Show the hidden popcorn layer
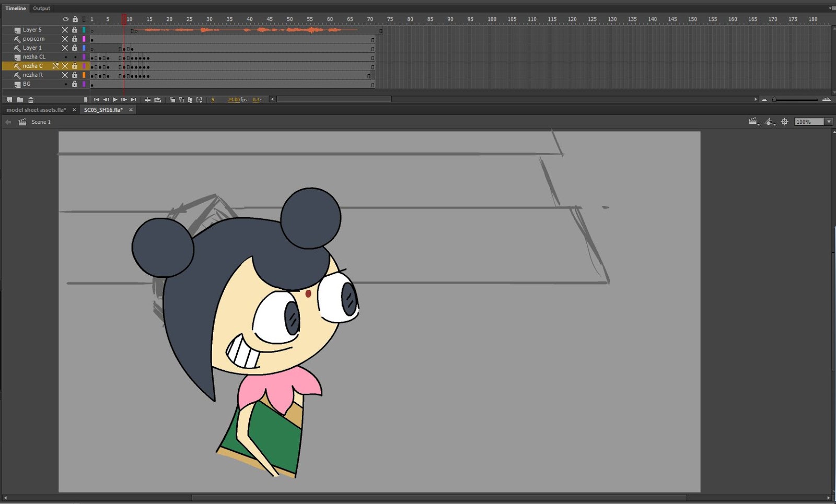 (65, 39)
